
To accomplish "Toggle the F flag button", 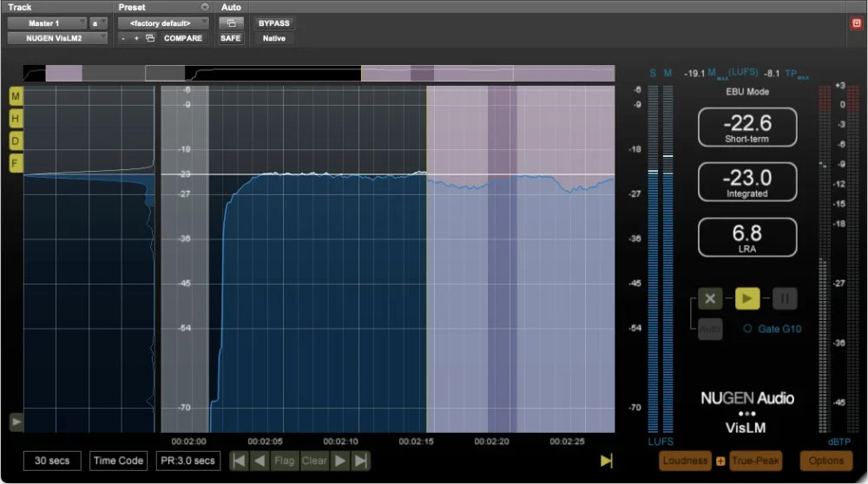I will [x=16, y=162].
